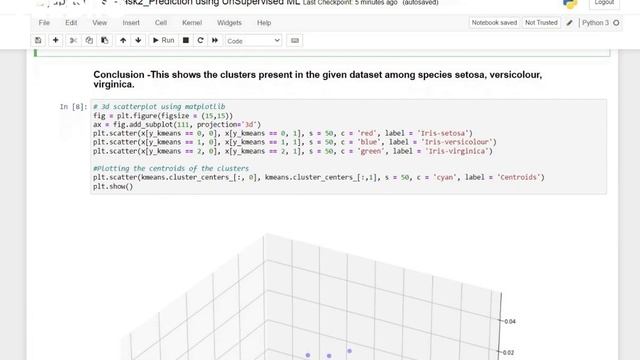This screenshot has height=360, width=640.
Task: Click the pencil edit mode indicator
Action: (x=569, y=23)
